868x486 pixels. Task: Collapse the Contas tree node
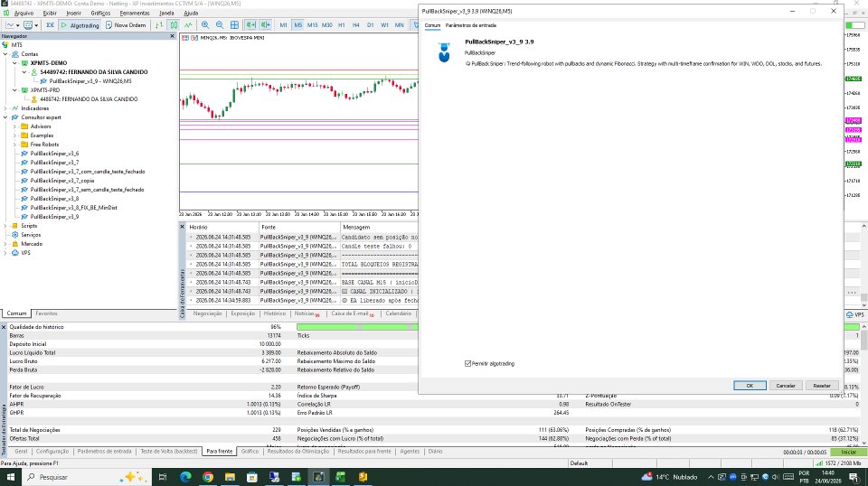(5, 54)
